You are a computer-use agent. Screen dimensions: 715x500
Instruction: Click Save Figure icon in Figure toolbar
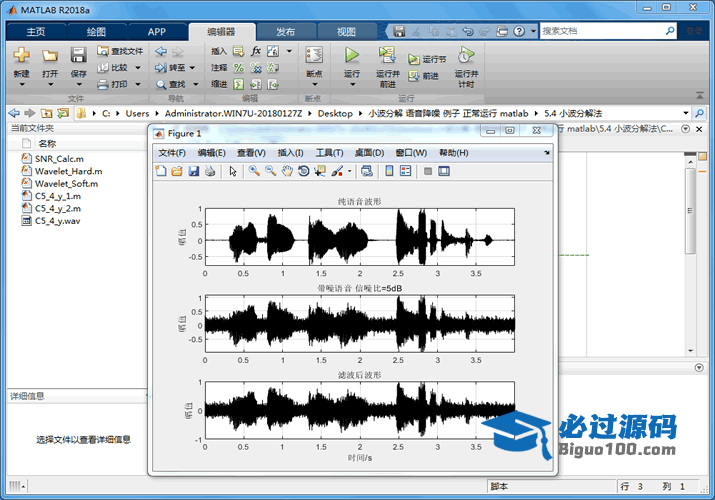pos(194,171)
